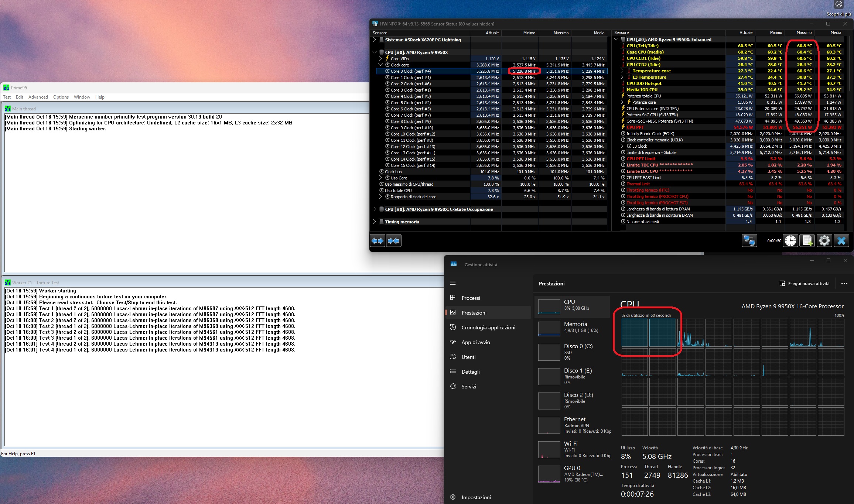Click Scopri di più desktop icon

(x=839, y=9)
